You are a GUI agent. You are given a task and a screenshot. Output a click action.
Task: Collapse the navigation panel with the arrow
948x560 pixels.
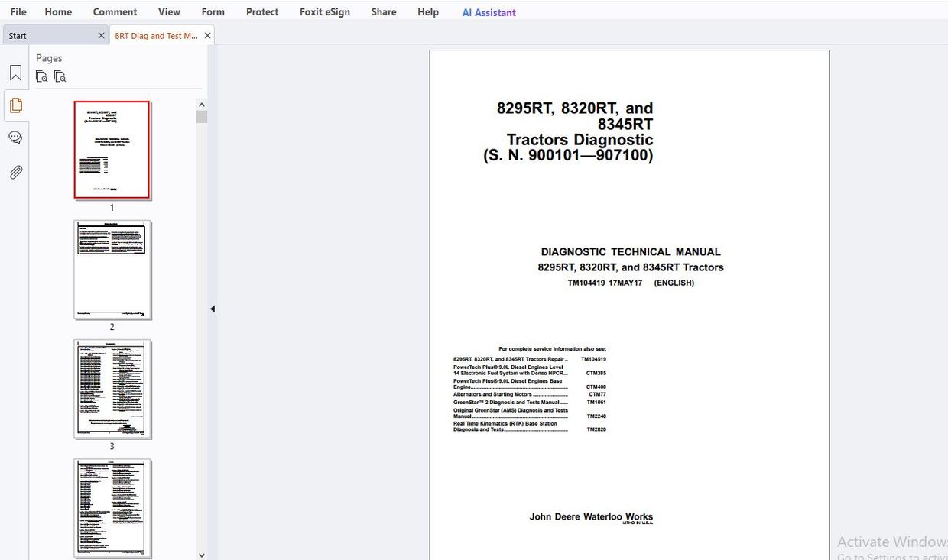point(212,309)
